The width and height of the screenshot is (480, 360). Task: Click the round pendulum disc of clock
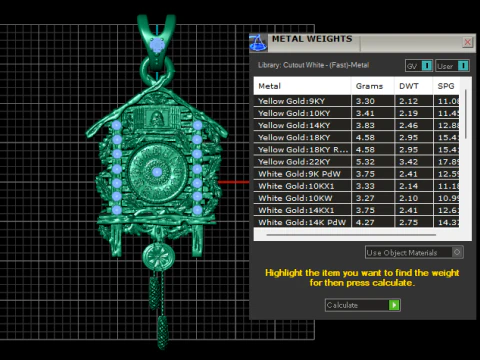158,256
